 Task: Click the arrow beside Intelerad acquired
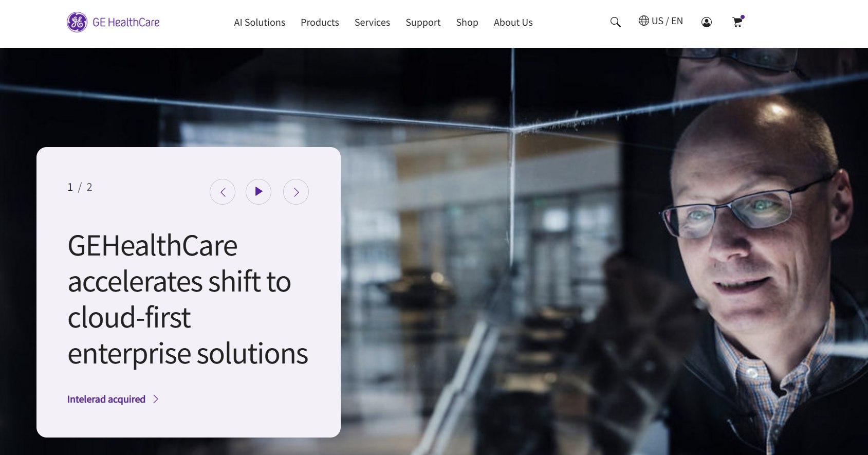point(156,399)
